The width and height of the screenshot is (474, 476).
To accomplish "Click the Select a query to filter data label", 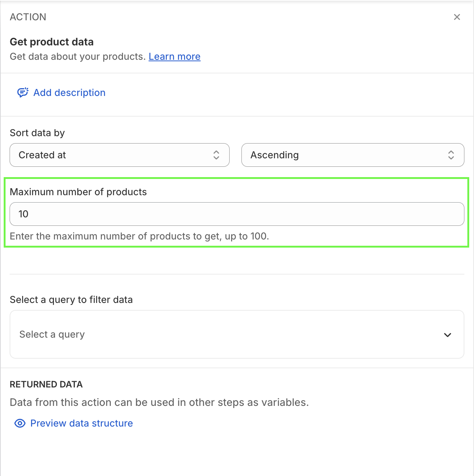I will (71, 300).
